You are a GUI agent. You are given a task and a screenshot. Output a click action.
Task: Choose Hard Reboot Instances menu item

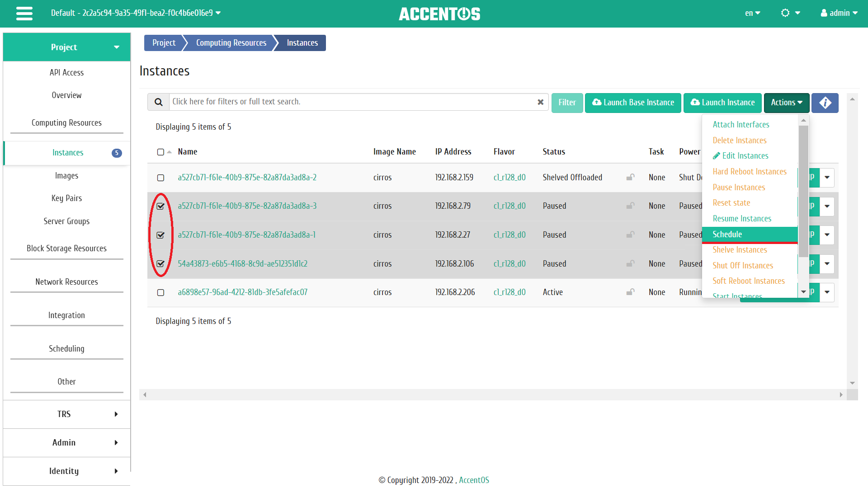coord(750,172)
